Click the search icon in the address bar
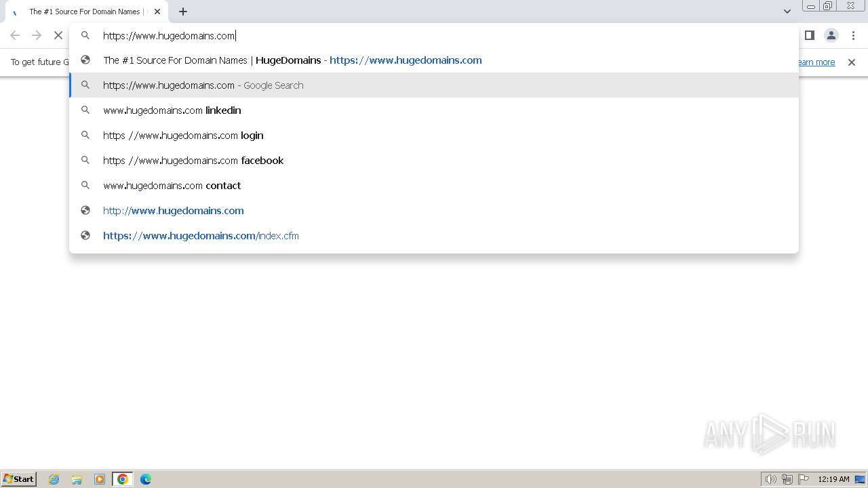Image resolution: width=868 pixels, height=488 pixels. [85, 35]
